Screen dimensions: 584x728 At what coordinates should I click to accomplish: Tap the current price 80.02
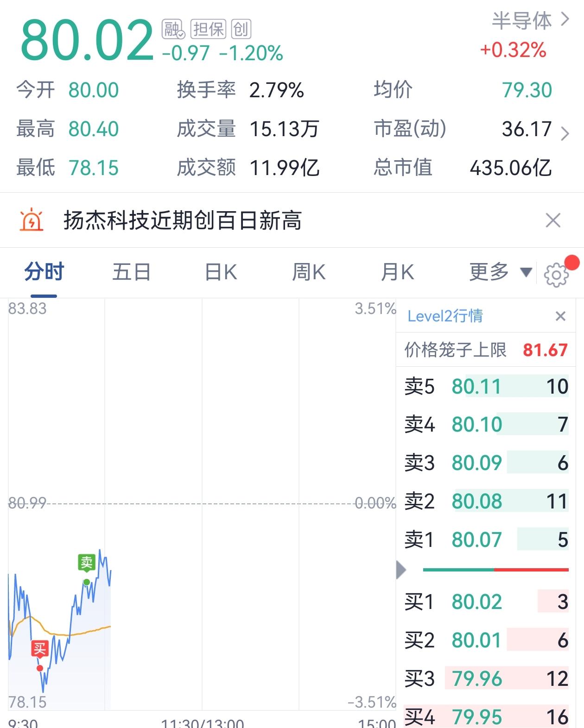pos(87,40)
